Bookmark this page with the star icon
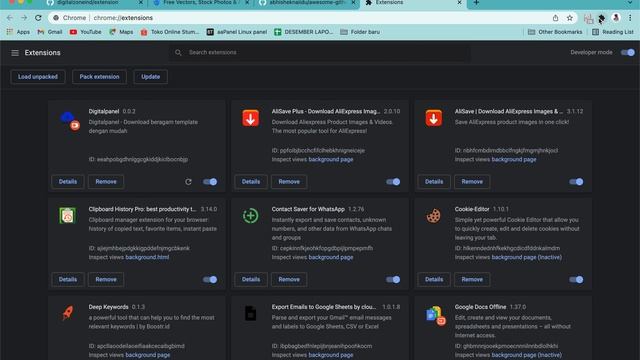 coord(570,18)
